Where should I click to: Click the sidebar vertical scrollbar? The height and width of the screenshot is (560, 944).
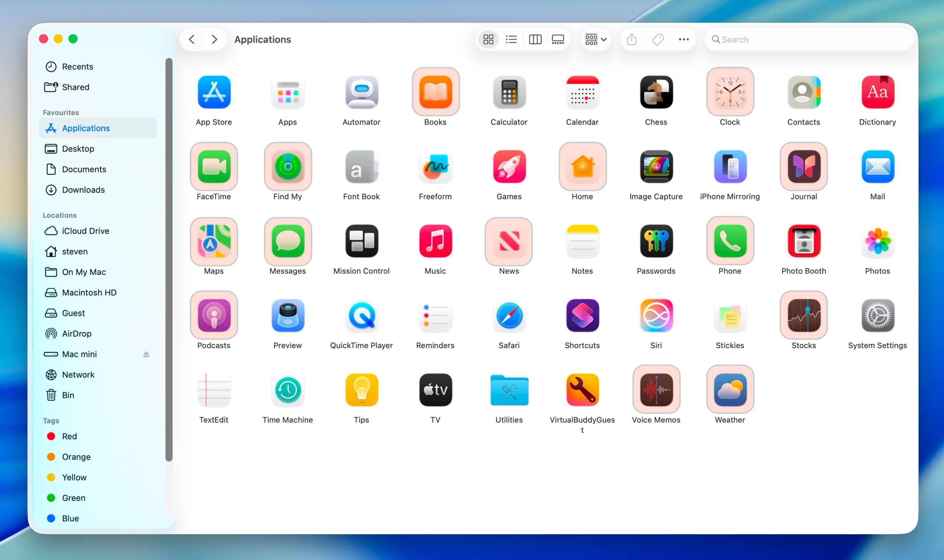coord(169,260)
